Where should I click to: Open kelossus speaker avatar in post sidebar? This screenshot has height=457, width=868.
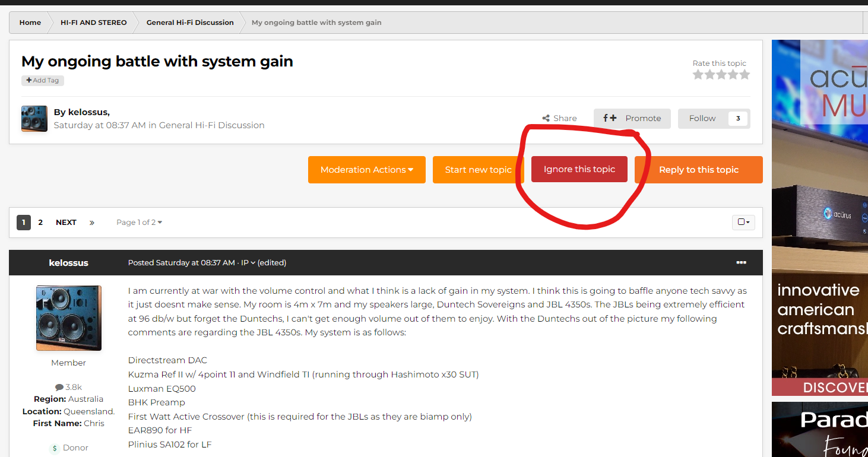click(69, 318)
